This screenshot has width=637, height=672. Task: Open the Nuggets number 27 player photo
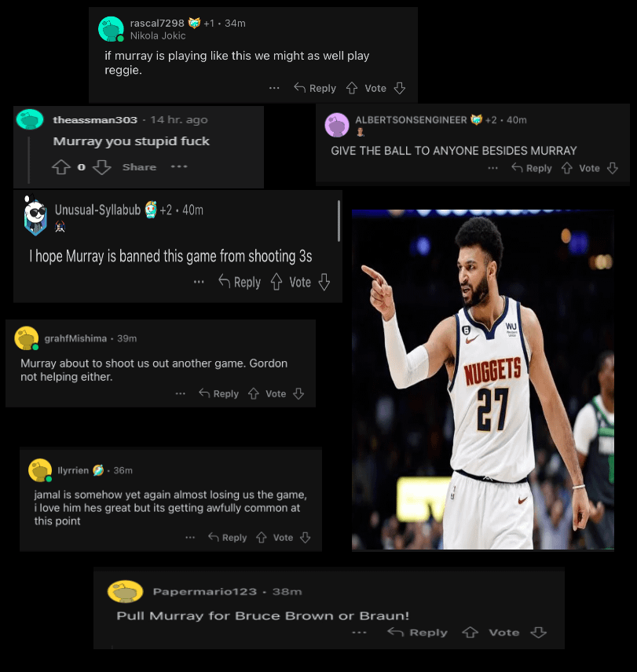tap(483, 380)
